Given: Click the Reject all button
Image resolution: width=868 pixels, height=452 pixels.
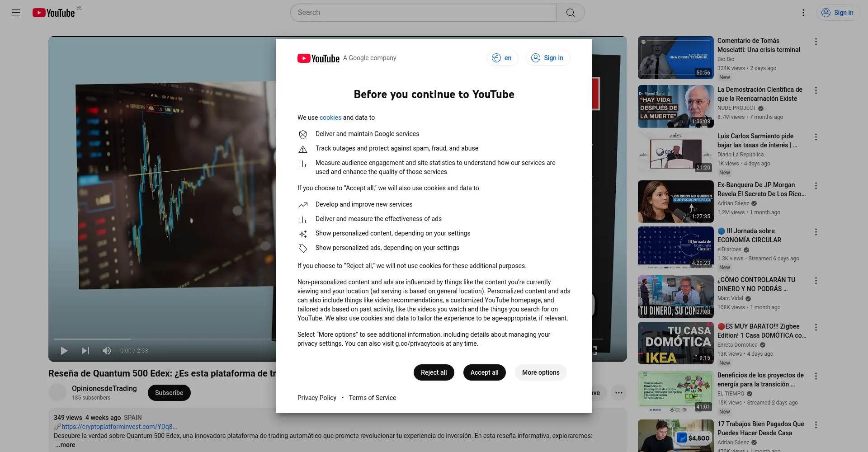Looking at the screenshot, I should click(x=434, y=372).
